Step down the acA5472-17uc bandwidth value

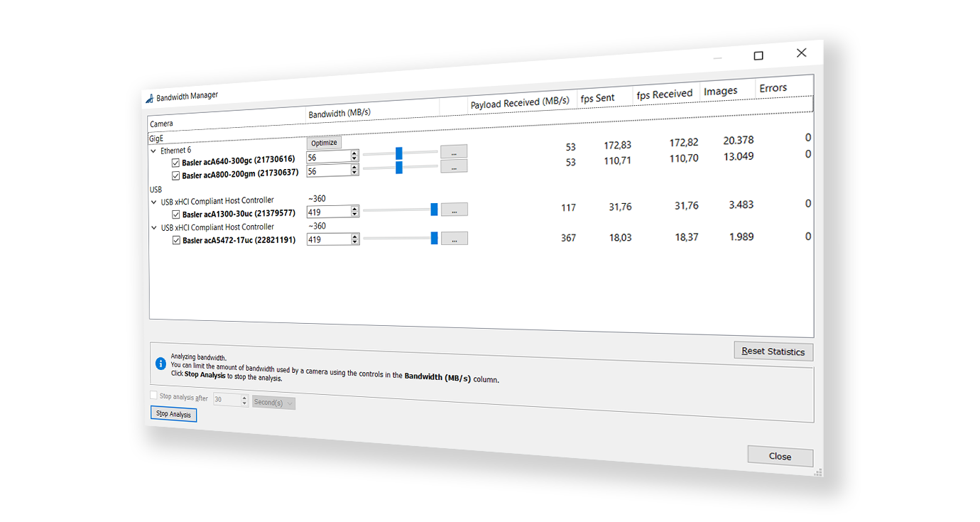(x=354, y=243)
